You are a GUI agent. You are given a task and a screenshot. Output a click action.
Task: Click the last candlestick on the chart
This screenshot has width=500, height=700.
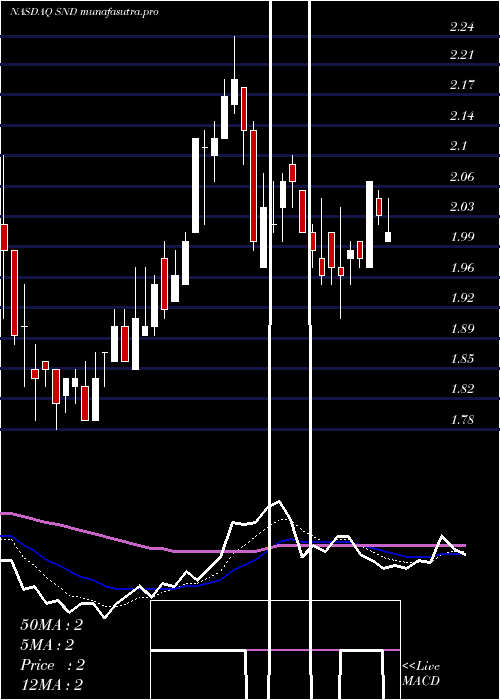(x=388, y=220)
